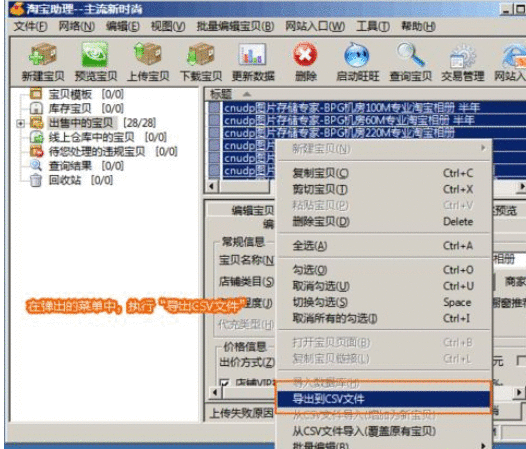The height and width of the screenshot is (449, 526).
Task: Open the 帮助(H) menu
Action: click(418, 26)
